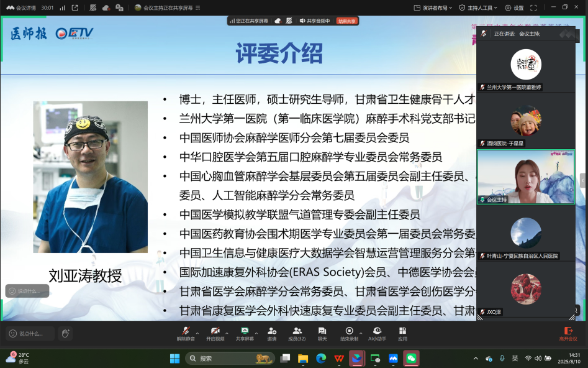This screenshot has width=588, height=368.
Task: Enter full screen mode icon
Action: (533, 7)
